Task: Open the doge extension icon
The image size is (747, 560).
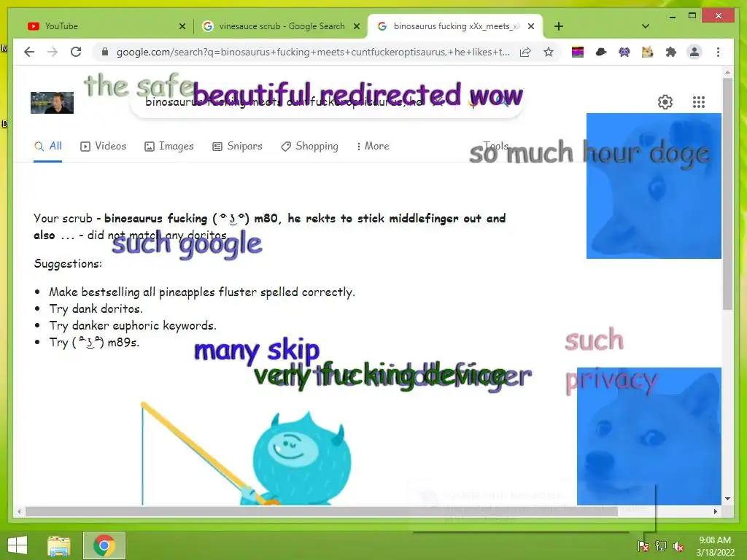Action: [x=648, y=52]
